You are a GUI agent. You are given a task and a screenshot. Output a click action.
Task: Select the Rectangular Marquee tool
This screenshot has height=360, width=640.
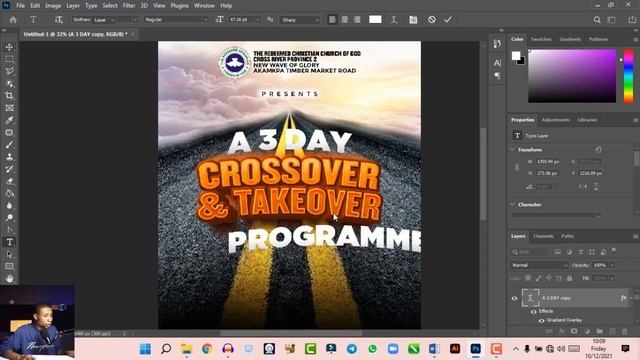click(9, 59)
